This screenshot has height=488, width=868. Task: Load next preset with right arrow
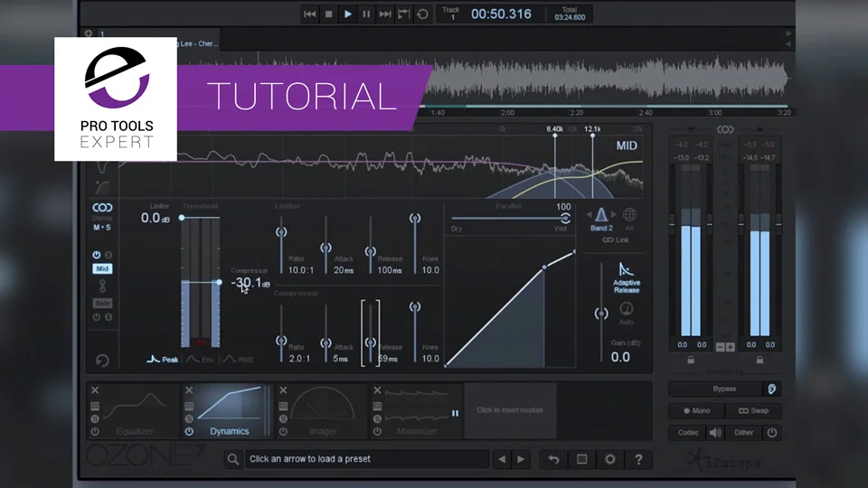pyautogui.click(x=521, y=459)
